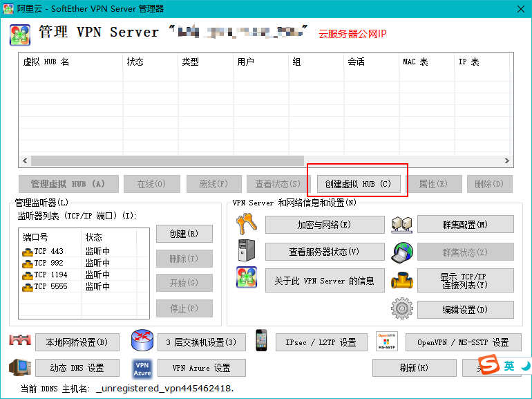
Task: Click the TCP 992 listener icon
Action: 28,263
